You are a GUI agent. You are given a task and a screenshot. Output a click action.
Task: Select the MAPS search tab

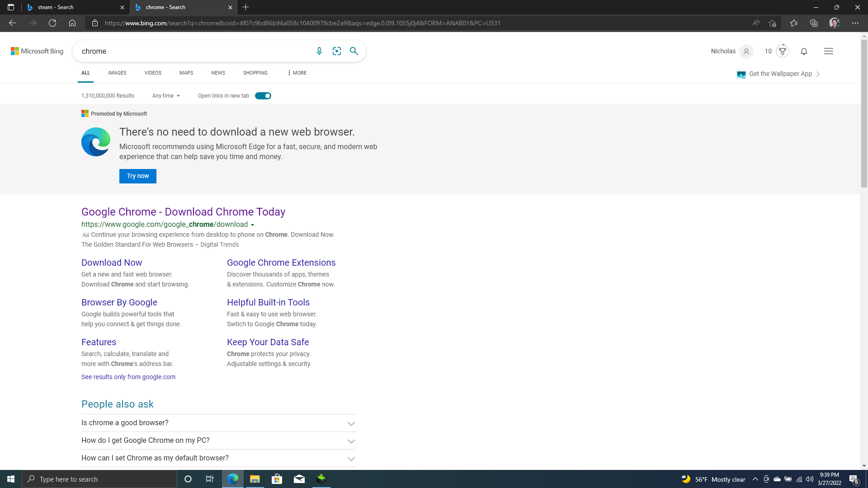click(186, 73)
